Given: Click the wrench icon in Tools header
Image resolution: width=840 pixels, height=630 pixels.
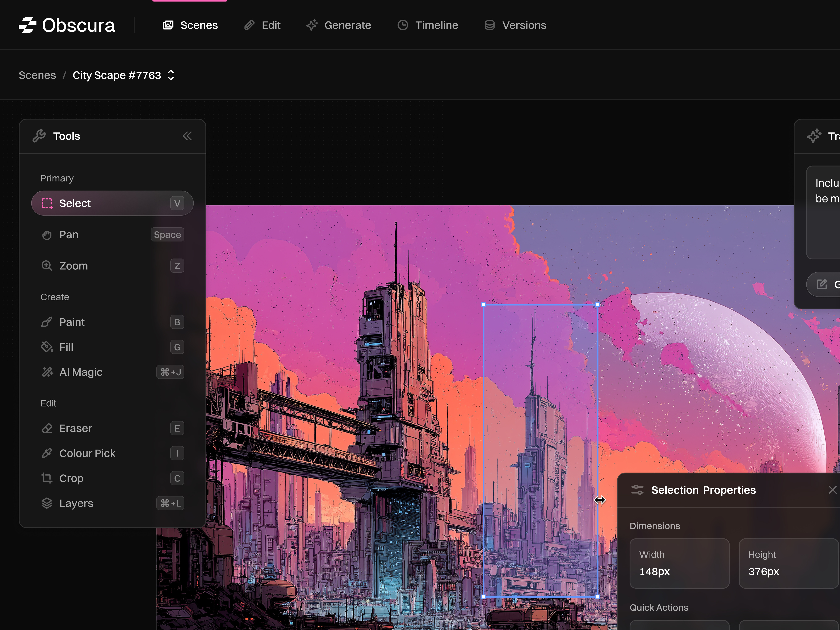Looking at the screenshot, I should [x=39, y=136].
